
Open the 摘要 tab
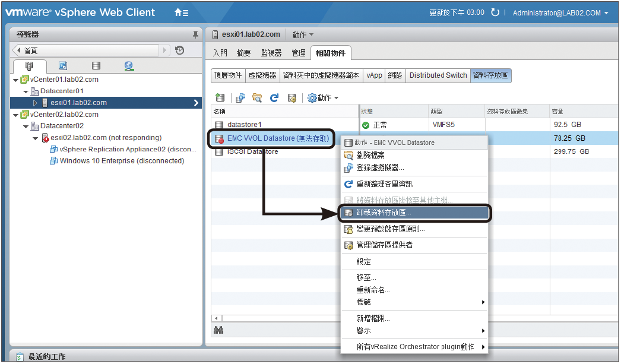(x=243, y=53)
